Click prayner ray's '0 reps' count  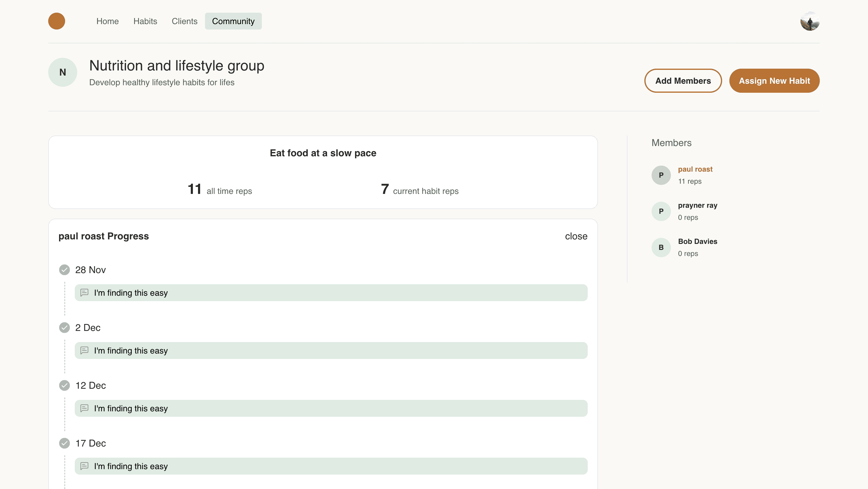(688, 217)
